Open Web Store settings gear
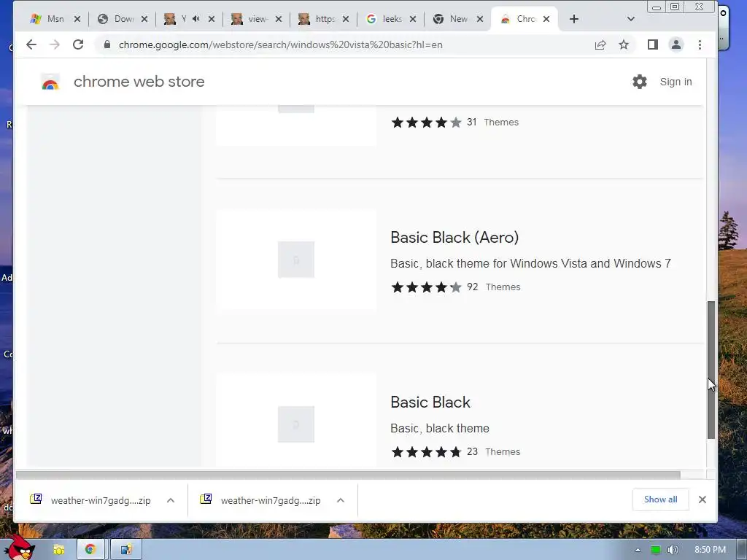 (640, 82)
